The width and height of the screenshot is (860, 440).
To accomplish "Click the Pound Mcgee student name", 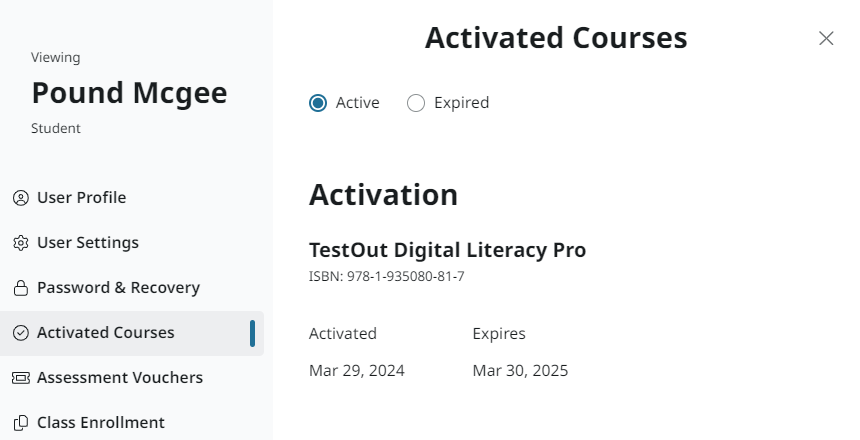I will (x=129, y=93).
